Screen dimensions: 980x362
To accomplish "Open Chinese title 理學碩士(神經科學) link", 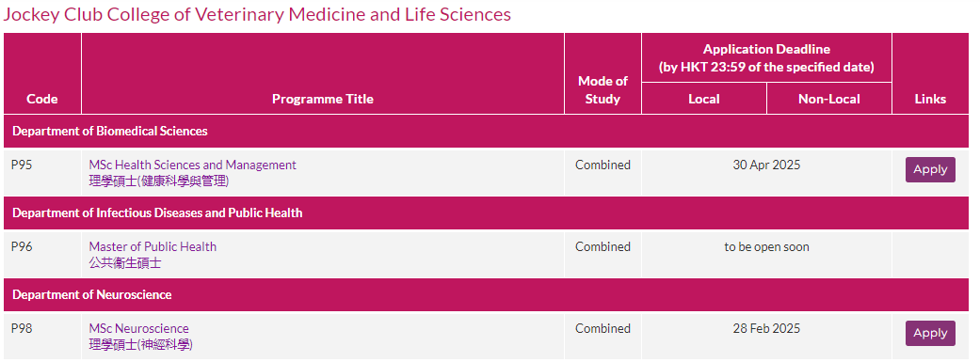I will point(140,344).
